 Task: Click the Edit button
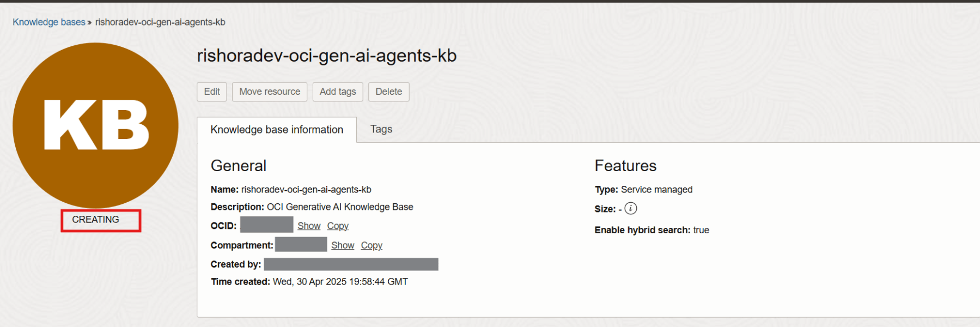212,92
